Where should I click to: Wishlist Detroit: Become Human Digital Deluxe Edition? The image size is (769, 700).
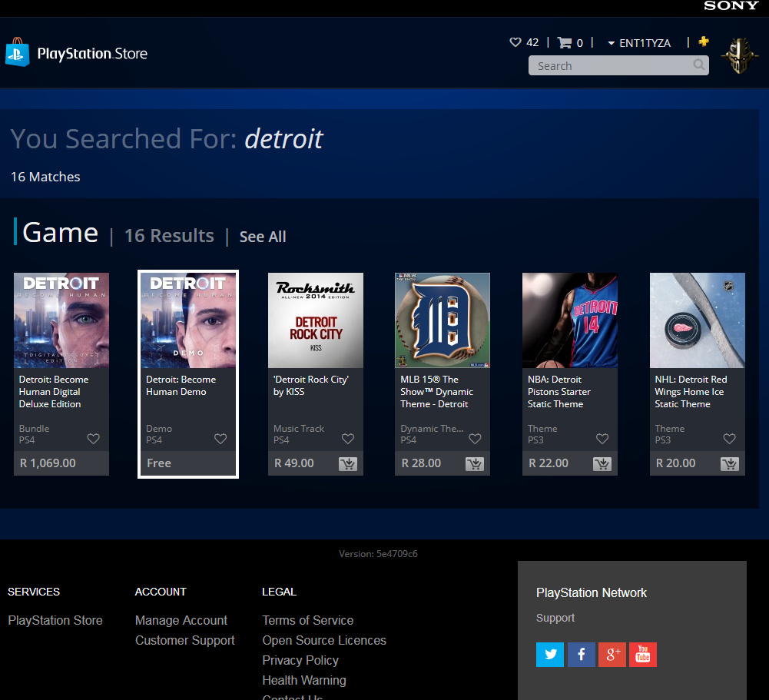(x=93, y=439)
